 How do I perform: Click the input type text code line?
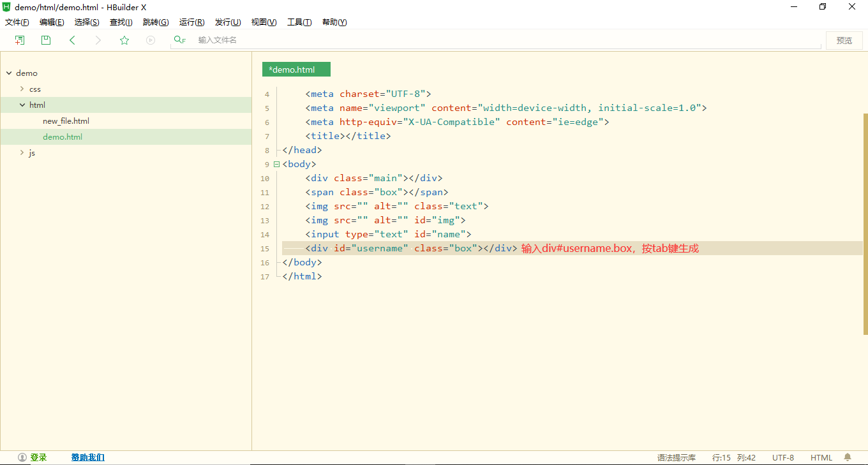point(388,234)
